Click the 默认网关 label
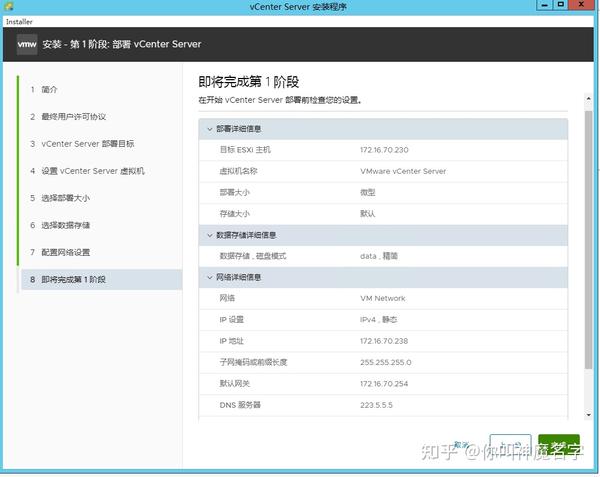 235,384
